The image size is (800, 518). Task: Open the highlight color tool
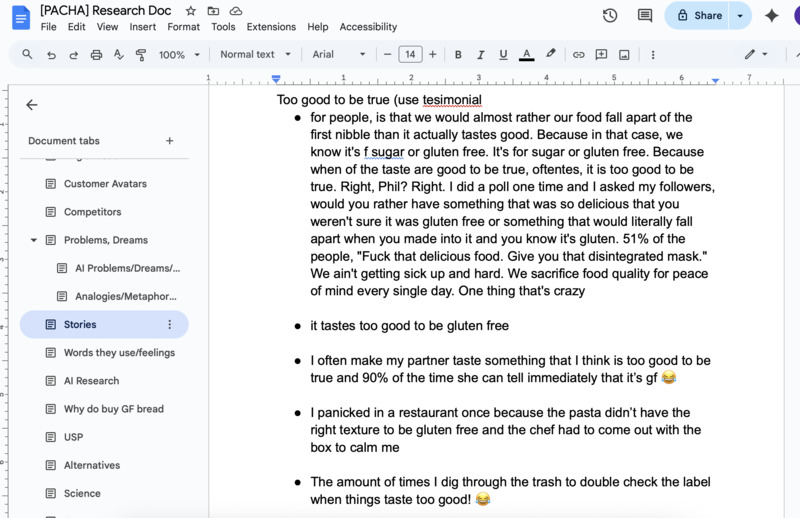[551, 54]
